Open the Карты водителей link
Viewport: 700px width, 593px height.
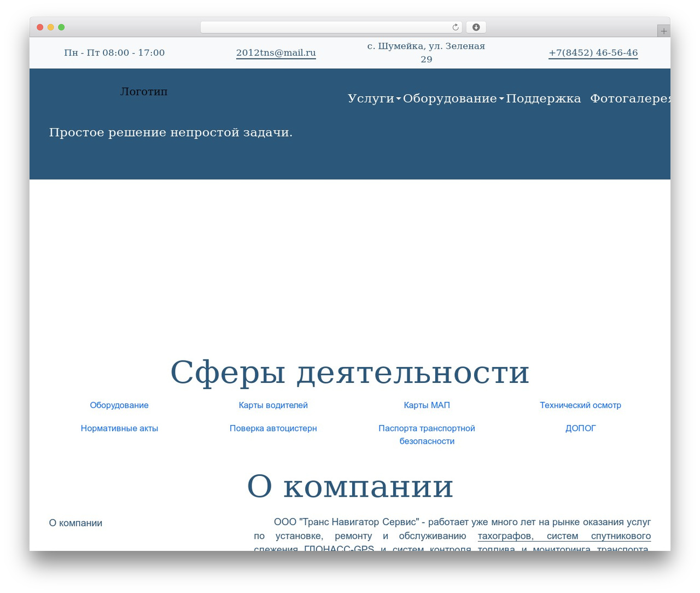[x=273, y=405]
